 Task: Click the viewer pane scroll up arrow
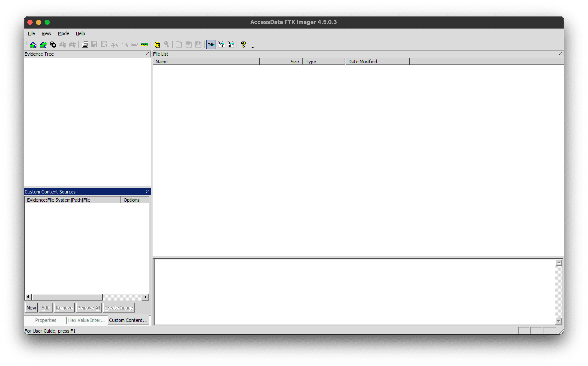(559, 263)
